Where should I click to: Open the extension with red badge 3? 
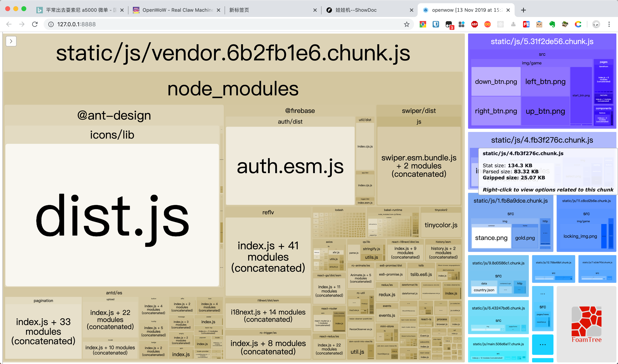pyautogui.click(x=449, y=25)
